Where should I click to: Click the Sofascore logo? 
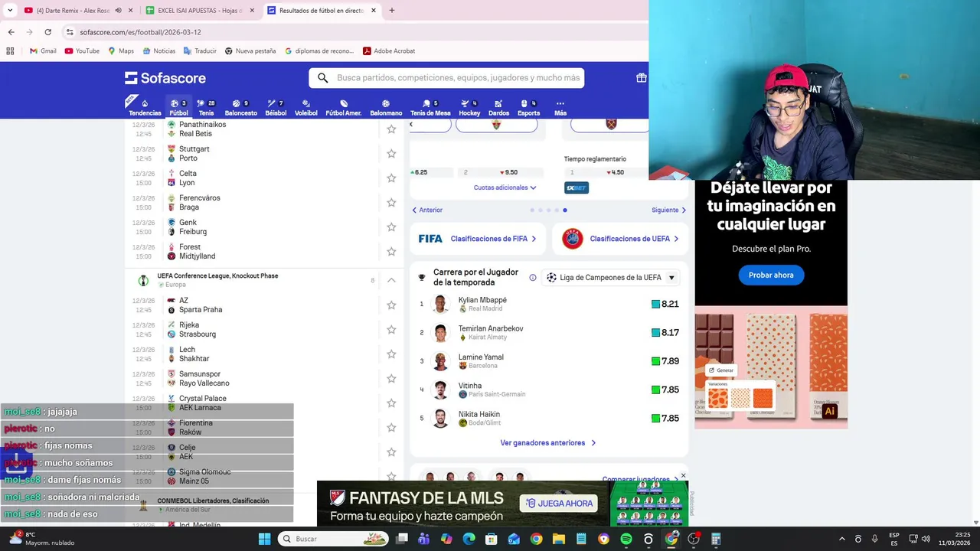165,78
